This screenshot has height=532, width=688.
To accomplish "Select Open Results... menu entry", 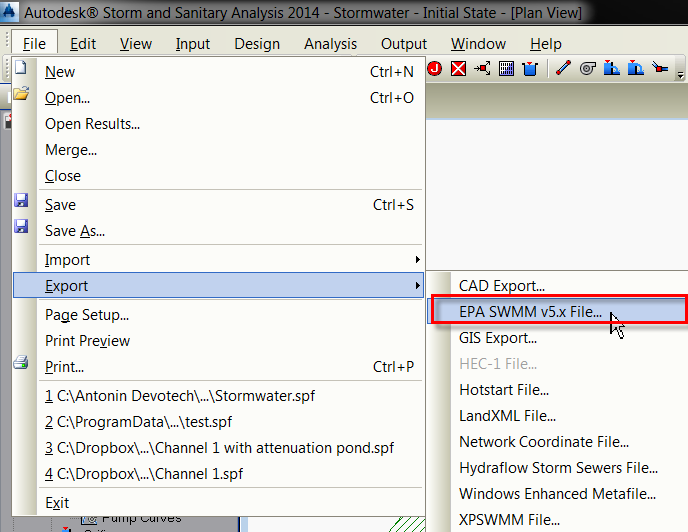I will pos(218,124).
